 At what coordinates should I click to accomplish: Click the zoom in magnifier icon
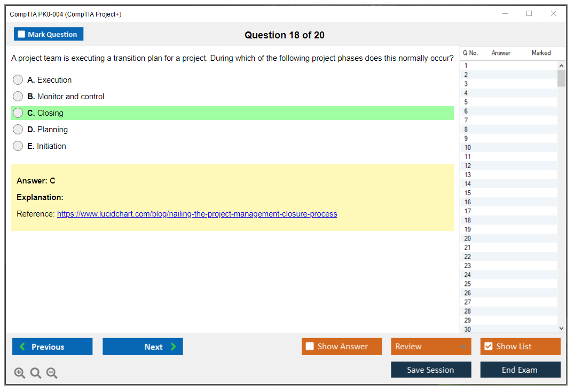(x=20, y=373)
